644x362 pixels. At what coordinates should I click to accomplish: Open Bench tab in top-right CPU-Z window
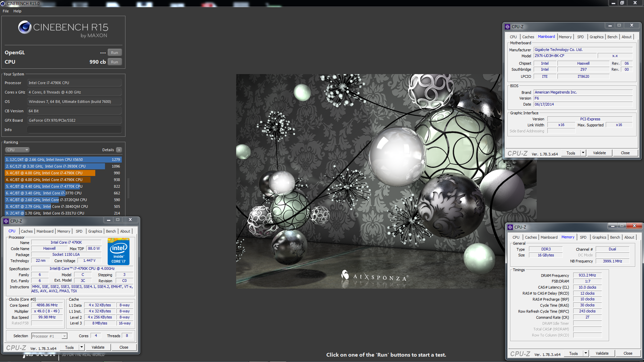[612, 37]
